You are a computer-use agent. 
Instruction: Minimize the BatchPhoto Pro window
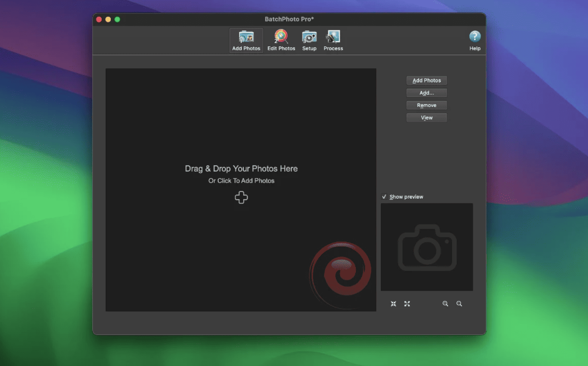pyautogui.click(x=108, y=19)
